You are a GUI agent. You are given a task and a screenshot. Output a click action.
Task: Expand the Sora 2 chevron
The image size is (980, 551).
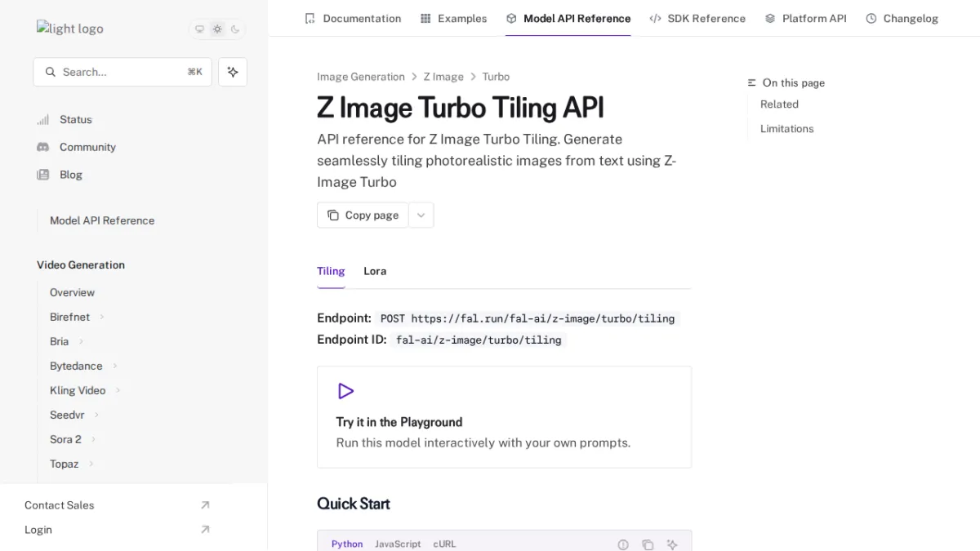point(93,439)
